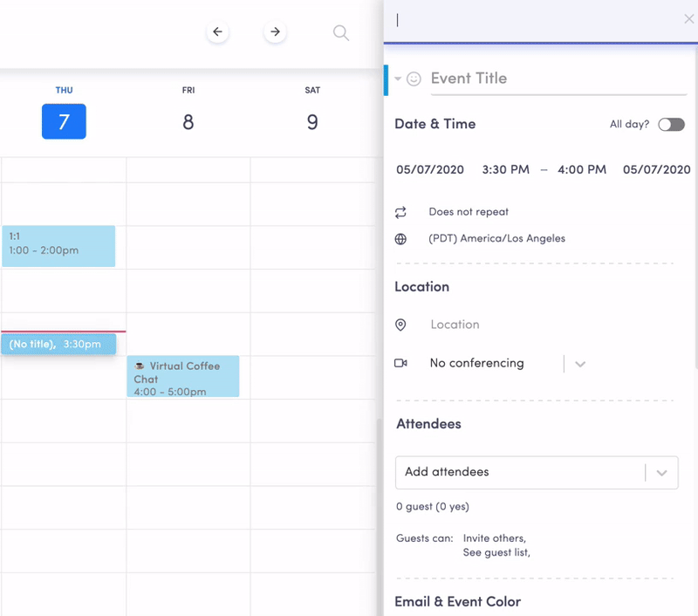Select Thursday the 7th in the calendar
This screenshot has height=616, width=698.
(x=64, y=121)
